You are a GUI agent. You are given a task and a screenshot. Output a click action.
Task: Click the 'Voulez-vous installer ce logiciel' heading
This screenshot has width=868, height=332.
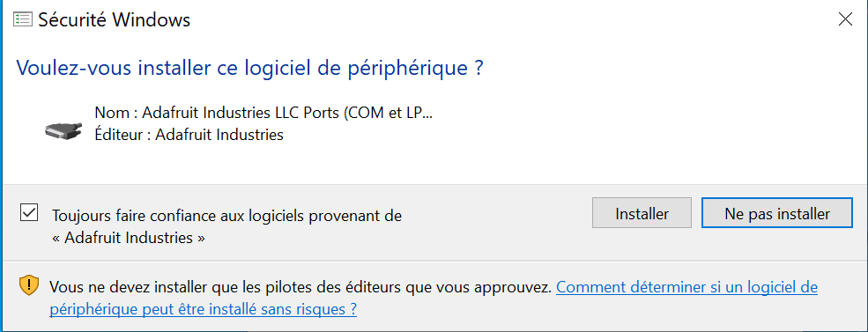point(250,68)
